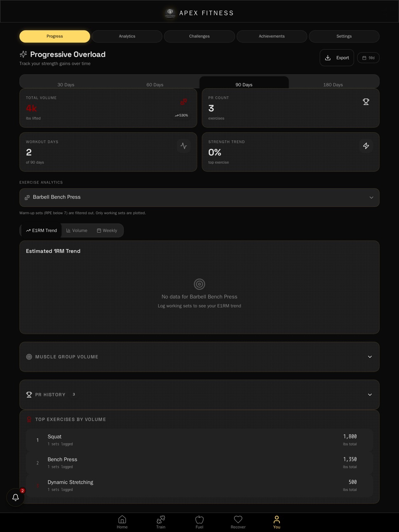Click the trophy icon in PR Count card

(366, 102)
